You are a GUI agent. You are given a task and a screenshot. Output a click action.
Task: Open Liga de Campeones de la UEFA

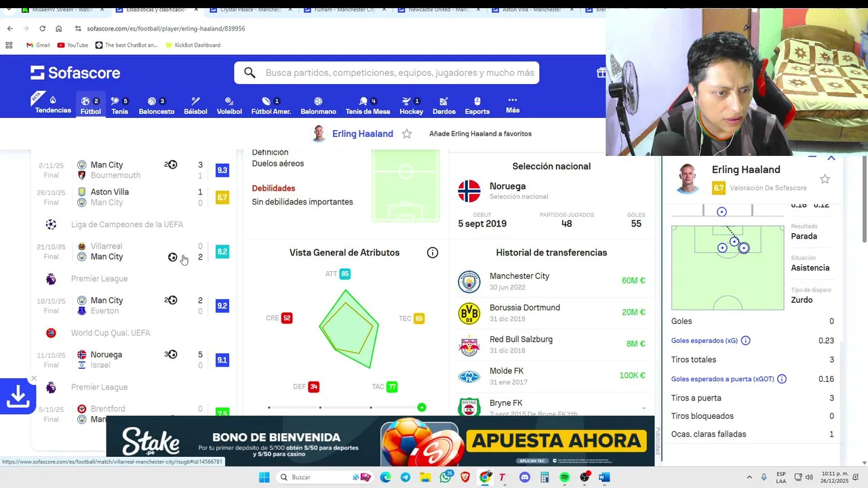[x=127, y=224]
